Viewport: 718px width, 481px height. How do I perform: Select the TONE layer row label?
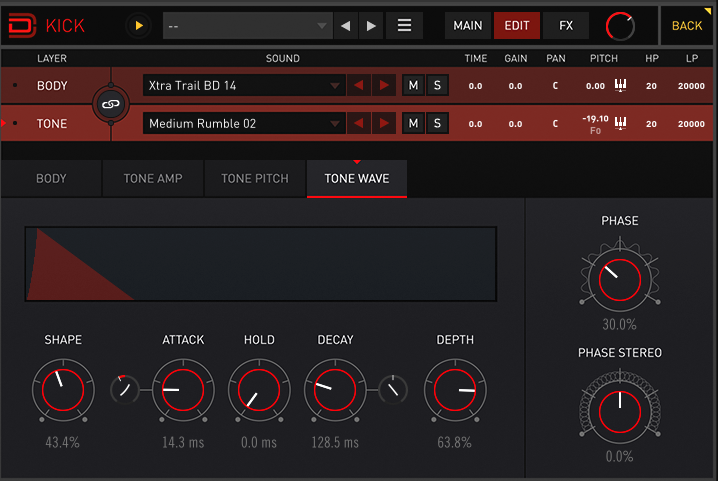tap(52, 124)
